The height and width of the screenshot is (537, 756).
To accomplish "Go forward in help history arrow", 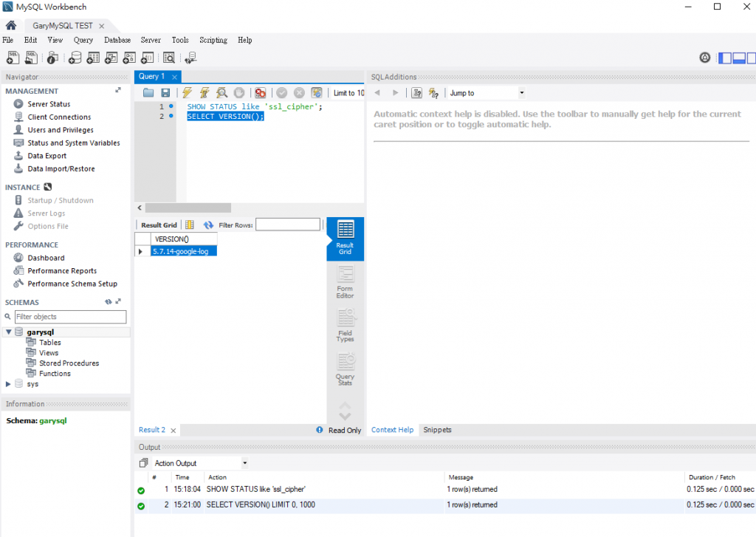I will pyautogui.click(x=396, y=92).
